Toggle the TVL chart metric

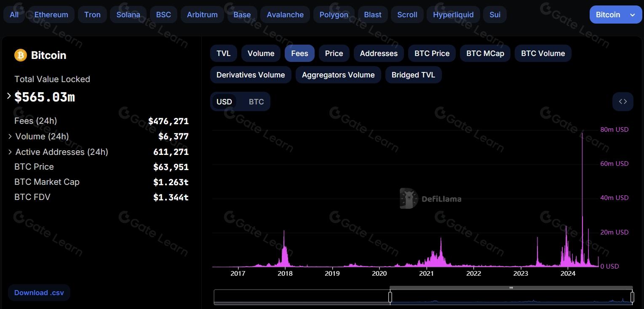[223, 53]
